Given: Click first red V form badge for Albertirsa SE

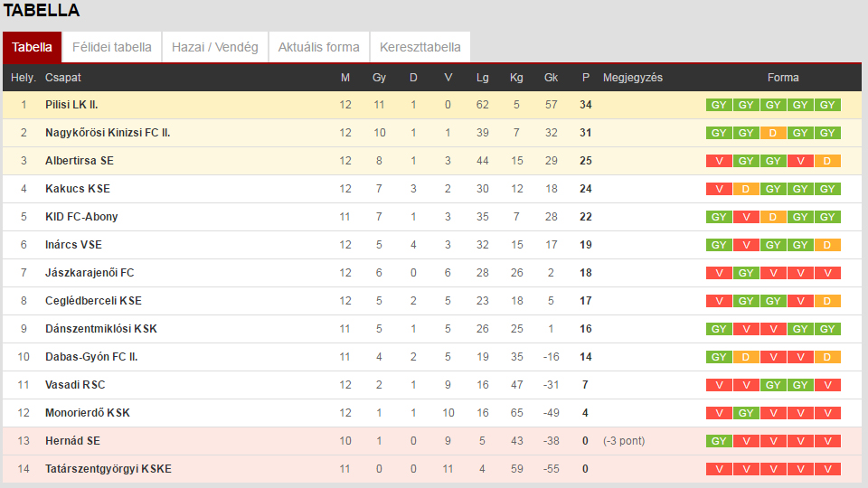Looking at the screenshot, I should (x=719, y=161).
